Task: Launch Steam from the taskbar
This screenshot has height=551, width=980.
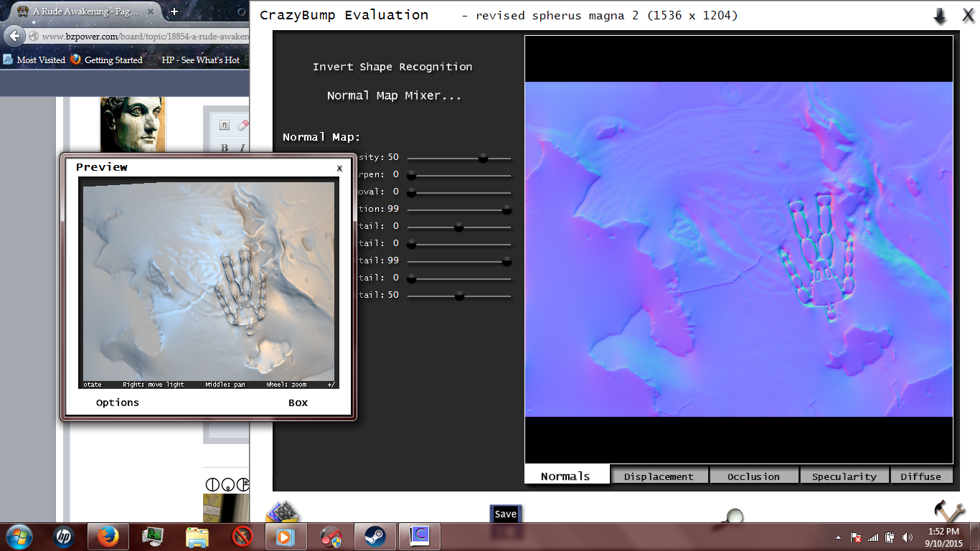Action: coord(374,536)
